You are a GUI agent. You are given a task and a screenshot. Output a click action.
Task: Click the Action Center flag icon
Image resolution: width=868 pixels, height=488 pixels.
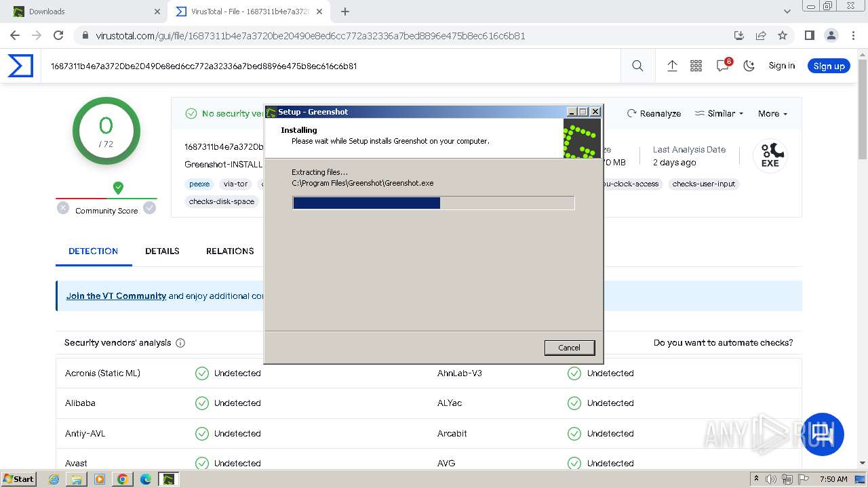pyautogui.click(x=804, y=479)
